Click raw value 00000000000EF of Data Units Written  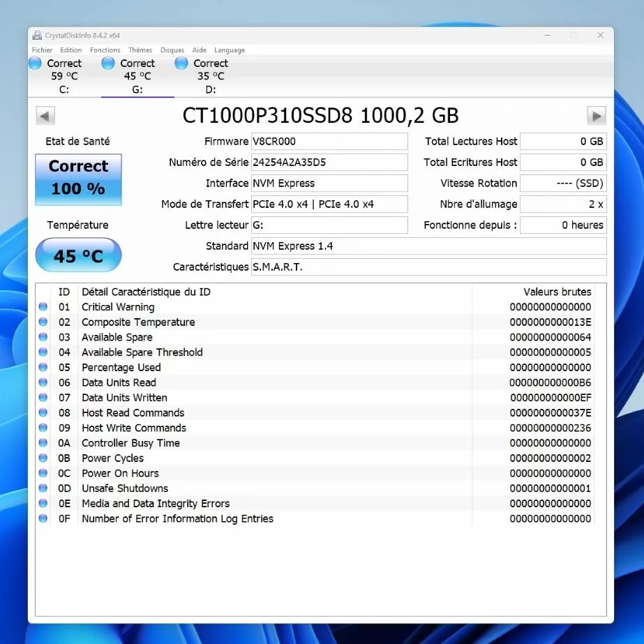click(x=551, y=398)
